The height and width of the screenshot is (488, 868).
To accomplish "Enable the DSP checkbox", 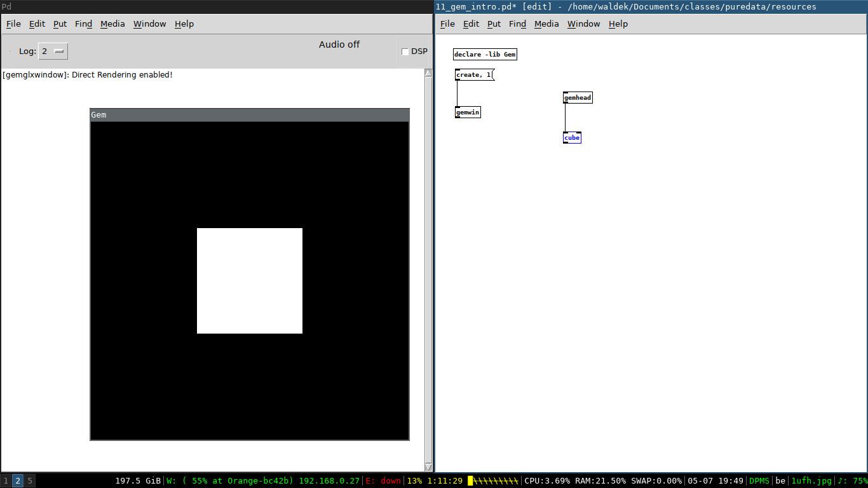I will point(405,51).
